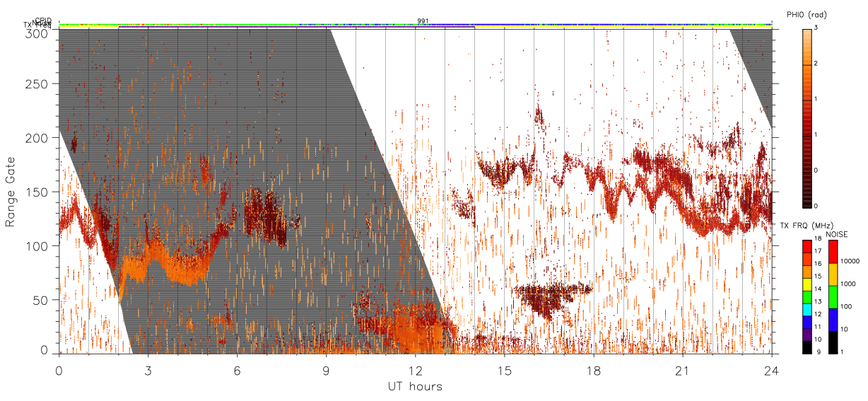Click the '12' tick label on the UT hours axis
868x401 pixels.
[x=415, y=371]
